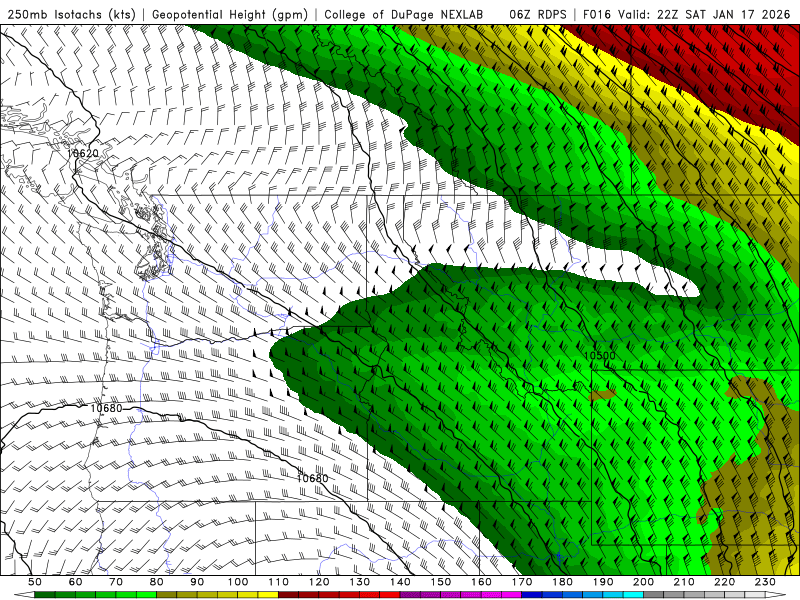This screenshot has width=800, height=600.
Task: Click the 210 value on the color scale
Action: [684, 582]
